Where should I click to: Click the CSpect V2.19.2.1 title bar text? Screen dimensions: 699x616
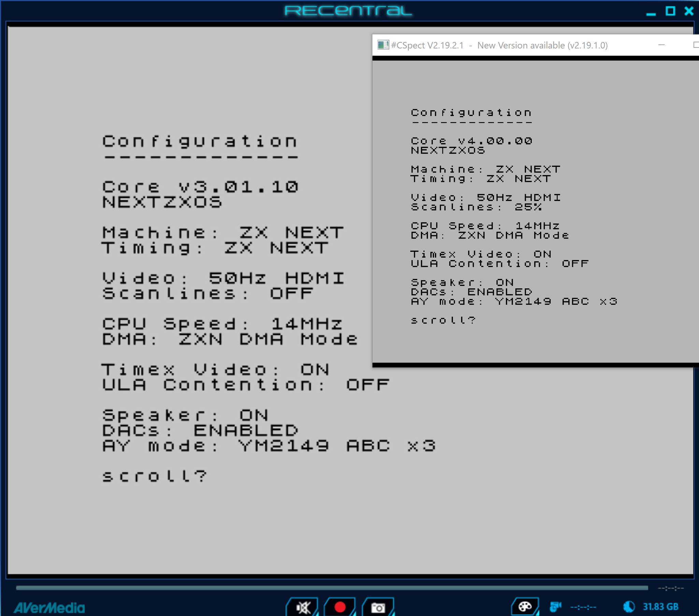click(x=499, y=45)
